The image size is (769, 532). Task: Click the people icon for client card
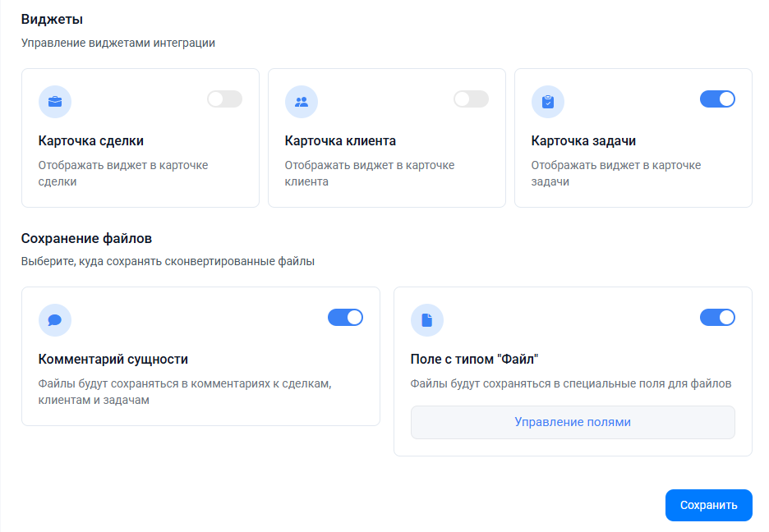pos(302,102)
